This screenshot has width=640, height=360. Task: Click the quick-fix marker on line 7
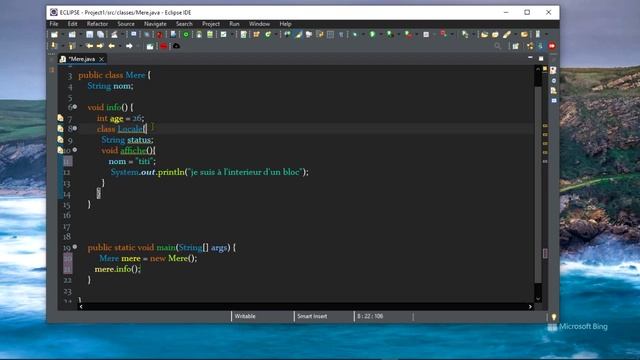point(60,118)
